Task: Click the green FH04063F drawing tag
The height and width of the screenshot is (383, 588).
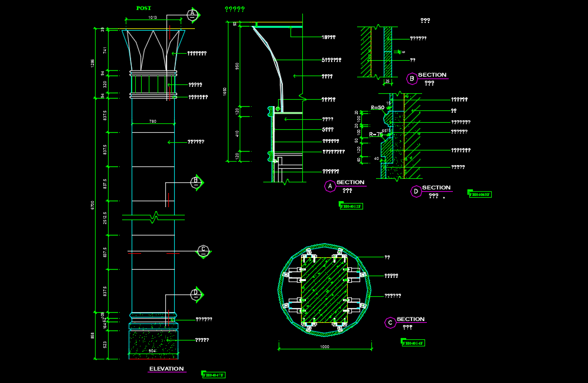Action: pyautogui.click(x=480, y=194)
